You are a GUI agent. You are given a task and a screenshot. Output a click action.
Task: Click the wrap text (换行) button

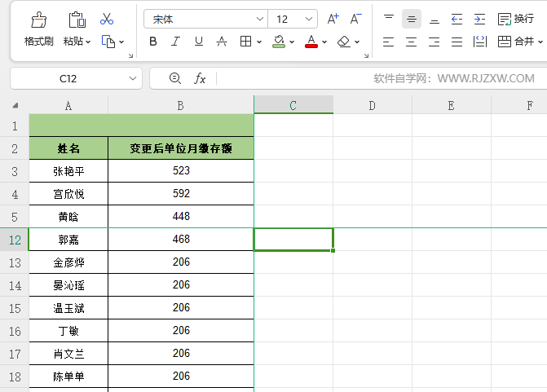[x=515, y=19]
